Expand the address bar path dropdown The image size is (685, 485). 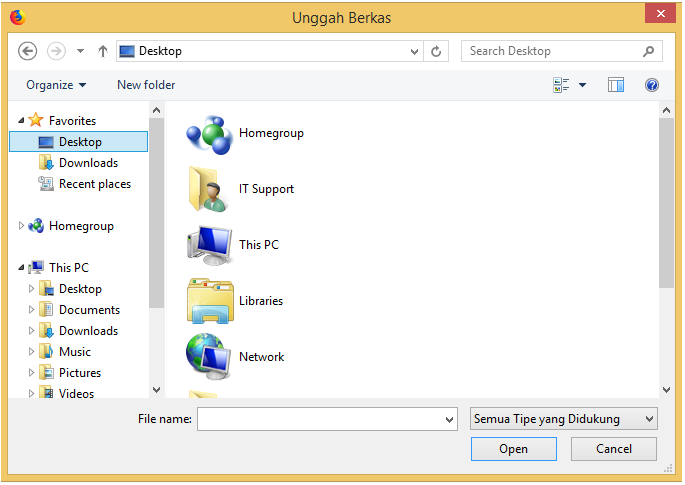tap(414, 52)
